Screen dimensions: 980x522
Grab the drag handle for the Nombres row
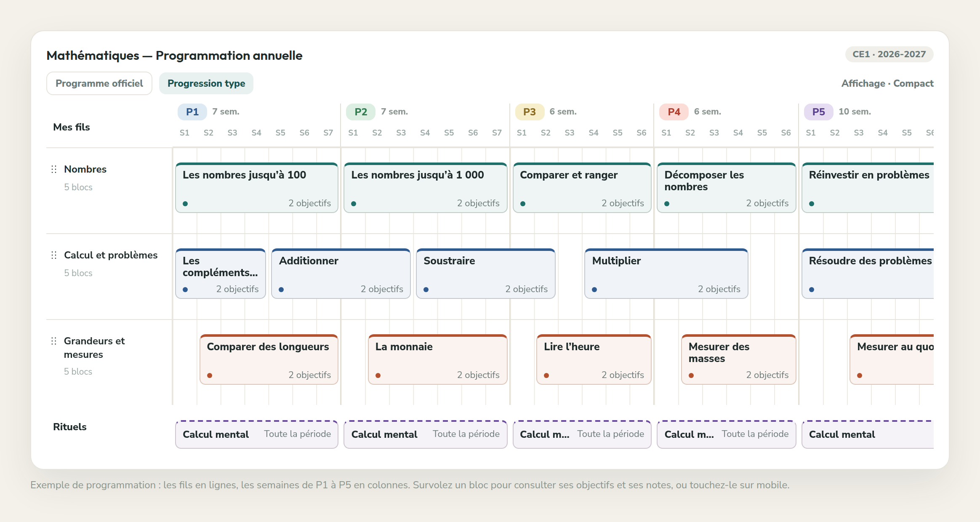click(x=54, y=169)
